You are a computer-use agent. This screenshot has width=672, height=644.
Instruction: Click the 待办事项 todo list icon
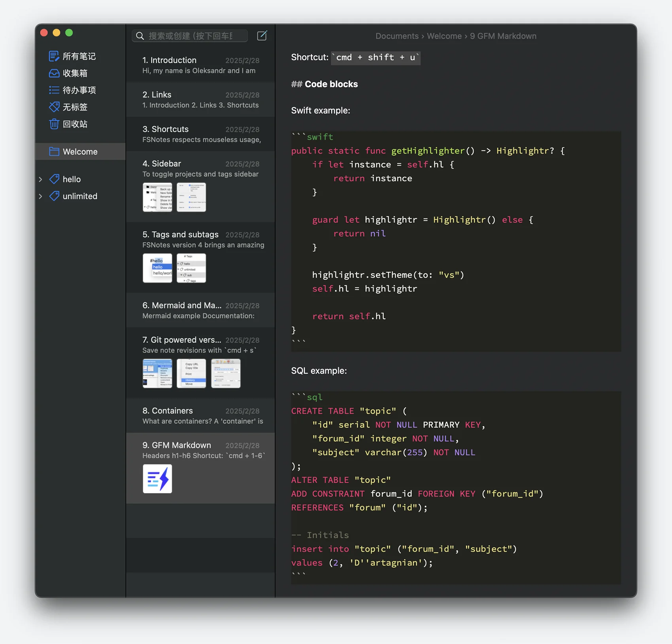click(54, 90)
